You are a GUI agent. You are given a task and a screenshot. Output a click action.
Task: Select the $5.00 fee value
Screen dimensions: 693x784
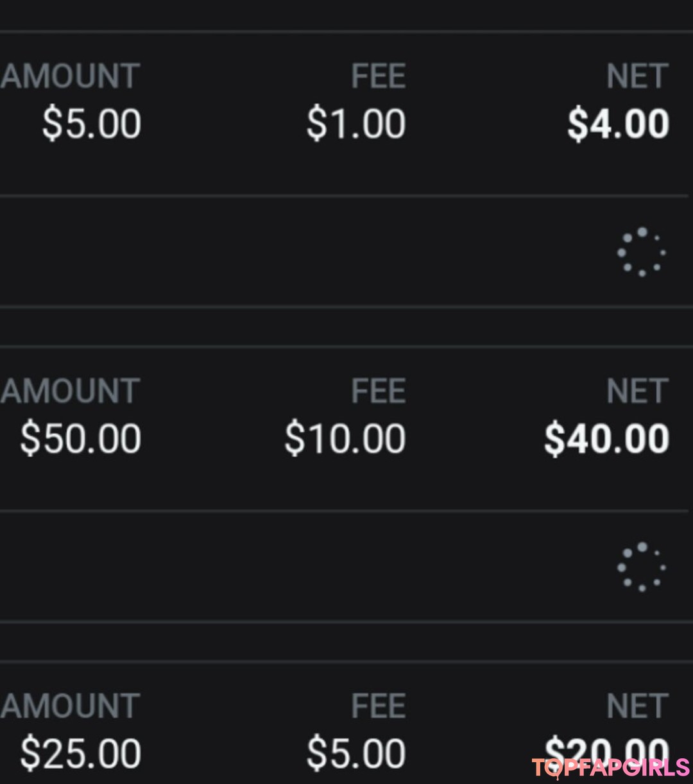click(356, 753)
